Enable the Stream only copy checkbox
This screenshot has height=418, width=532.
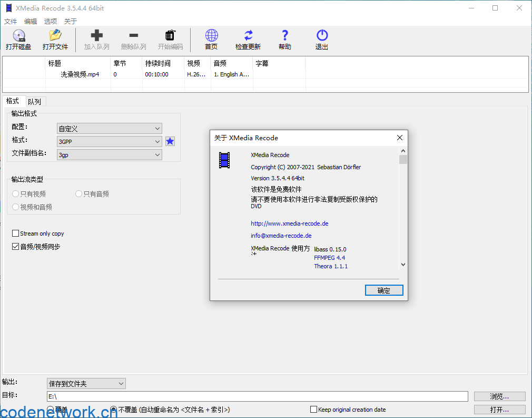[x=16, y=234]
